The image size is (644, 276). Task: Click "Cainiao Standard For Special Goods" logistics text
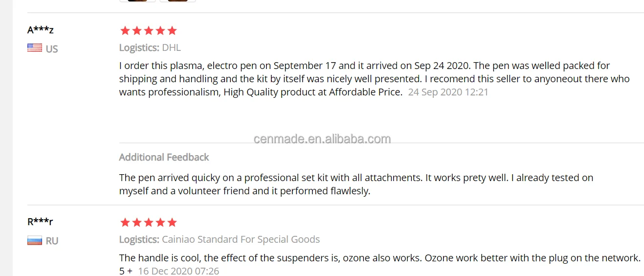click(241, 239)
